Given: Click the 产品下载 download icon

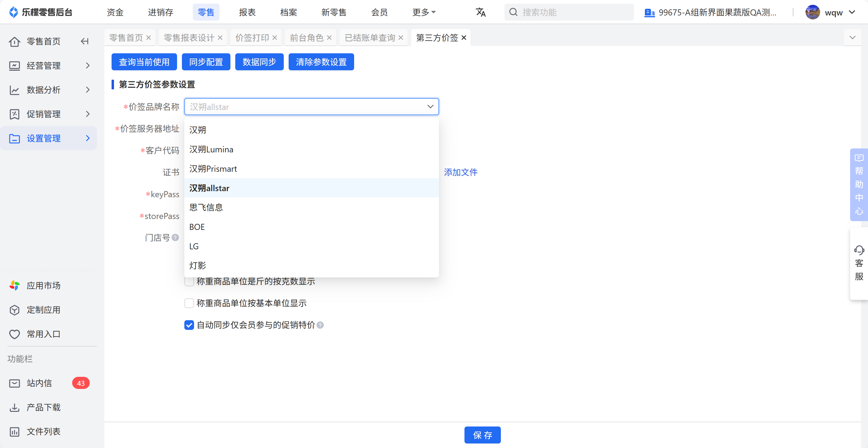Looking at the screenshot, I should pos(15,407).
